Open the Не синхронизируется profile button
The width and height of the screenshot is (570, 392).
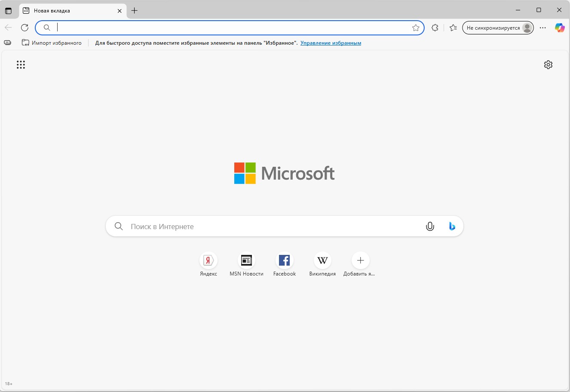click(498, 28)
